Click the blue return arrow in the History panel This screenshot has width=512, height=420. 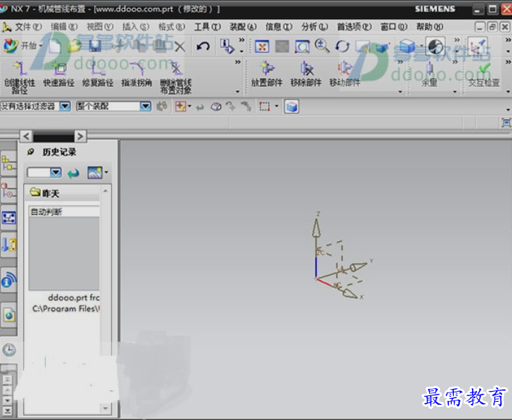click(73, 173)
